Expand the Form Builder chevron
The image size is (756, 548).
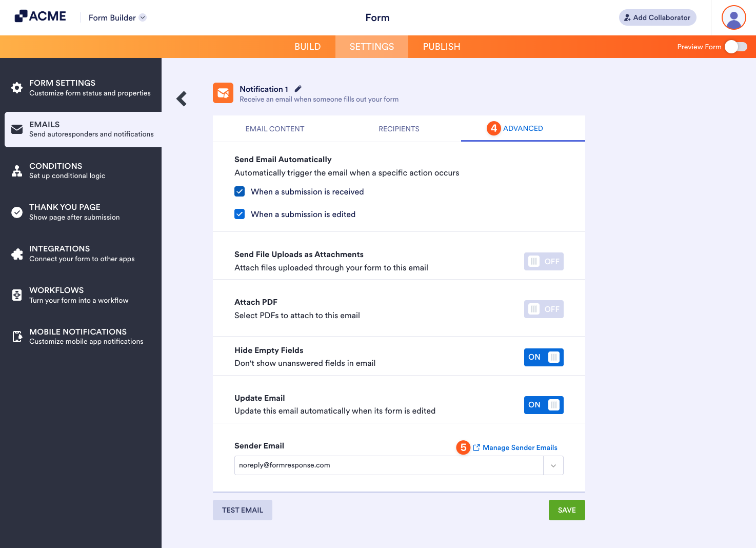pos(142,17)
